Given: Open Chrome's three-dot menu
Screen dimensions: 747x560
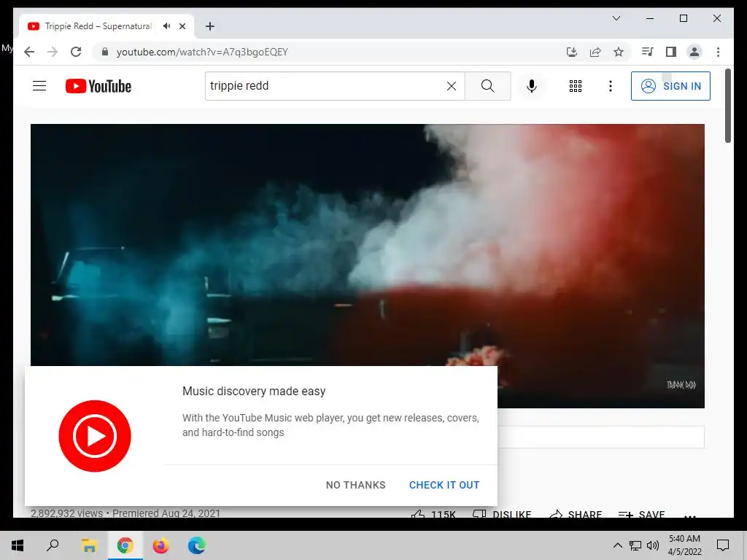Looking at the screenshot, I should point(718,52).
